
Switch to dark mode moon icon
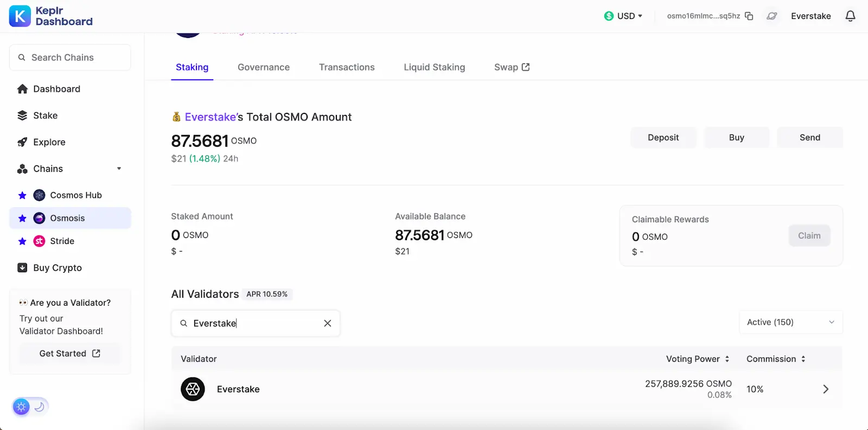39,407
